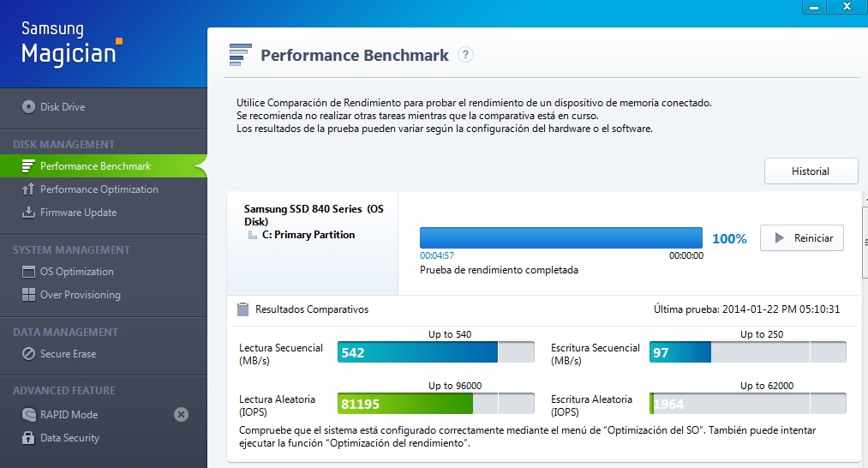The height and width of the screenshot is (468, 868).
Task: Click the Performance Benchmark sidebar bars icon
Action: pos(28,166)
